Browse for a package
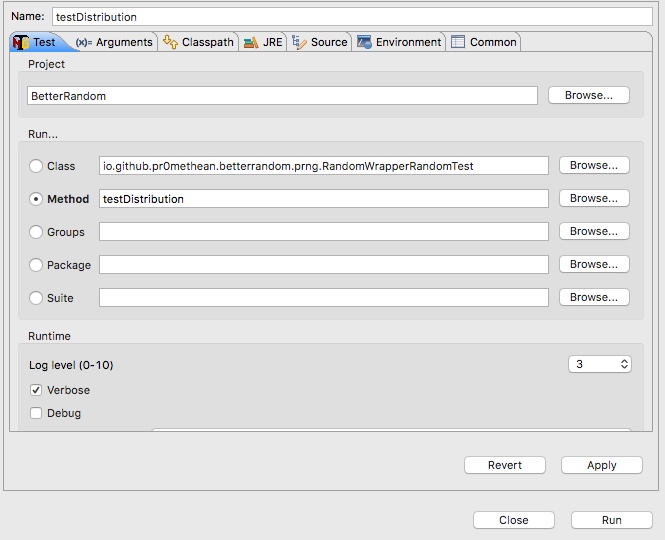The height and width of the screenshot is (540, 665). tap(594, 264)
